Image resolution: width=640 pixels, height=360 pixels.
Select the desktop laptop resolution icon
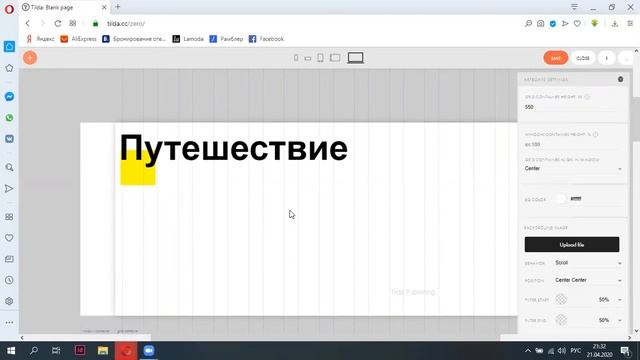[x=356, y=58]
